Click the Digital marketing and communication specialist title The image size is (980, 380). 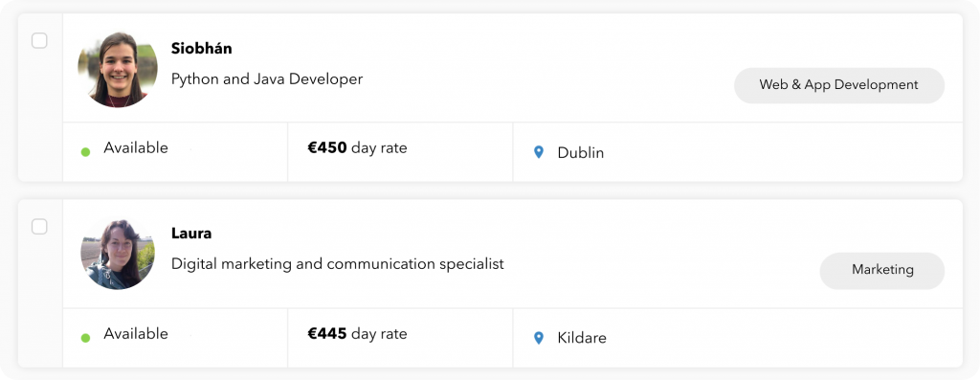click(x=338, y=264)
